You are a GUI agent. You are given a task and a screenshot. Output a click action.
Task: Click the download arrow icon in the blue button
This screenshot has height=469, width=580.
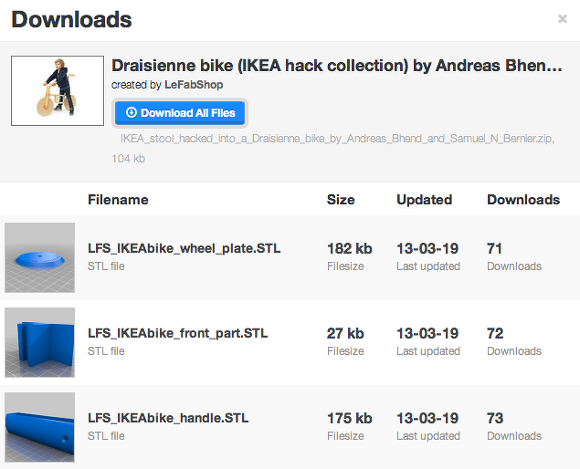[131, 112]
